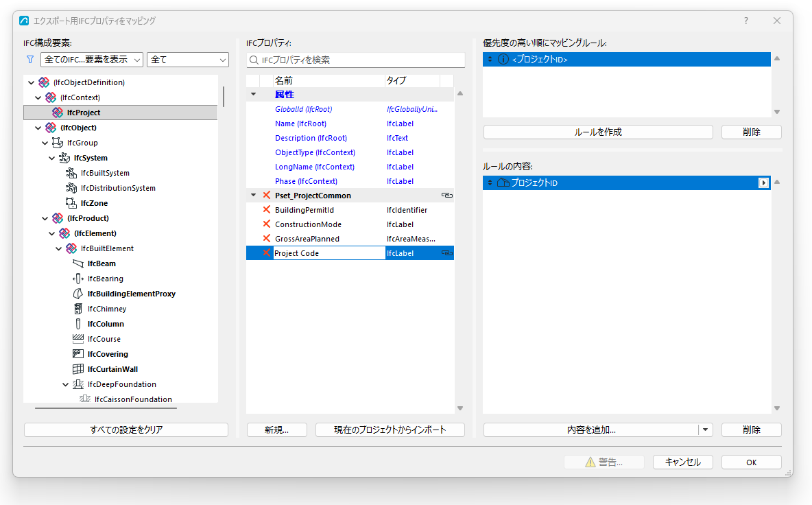Click horizontal scrollbar under IFC element tree
Viewport: 812px width, 505px height.
[x=106, y=408]
